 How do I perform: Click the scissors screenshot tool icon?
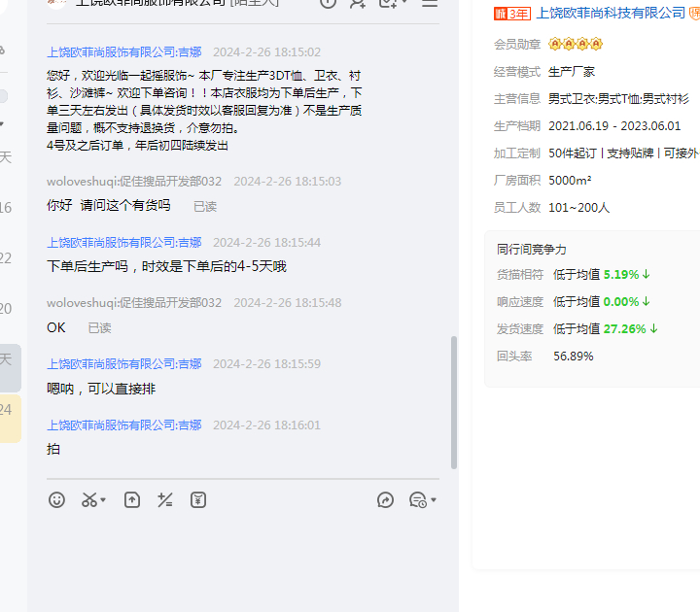(x=89, y=499)
